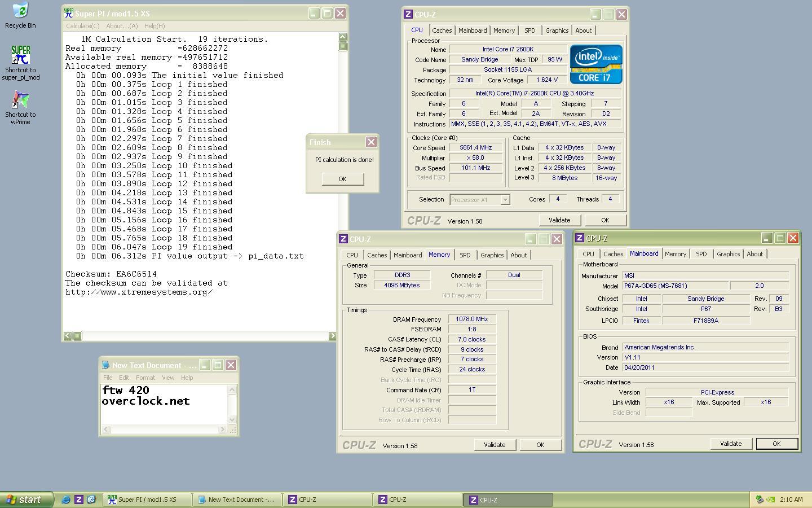Click OK in the Mainboard CPU-Z window
The width and height of the screenshot is (812, 508).
click(x=776, y=444)
